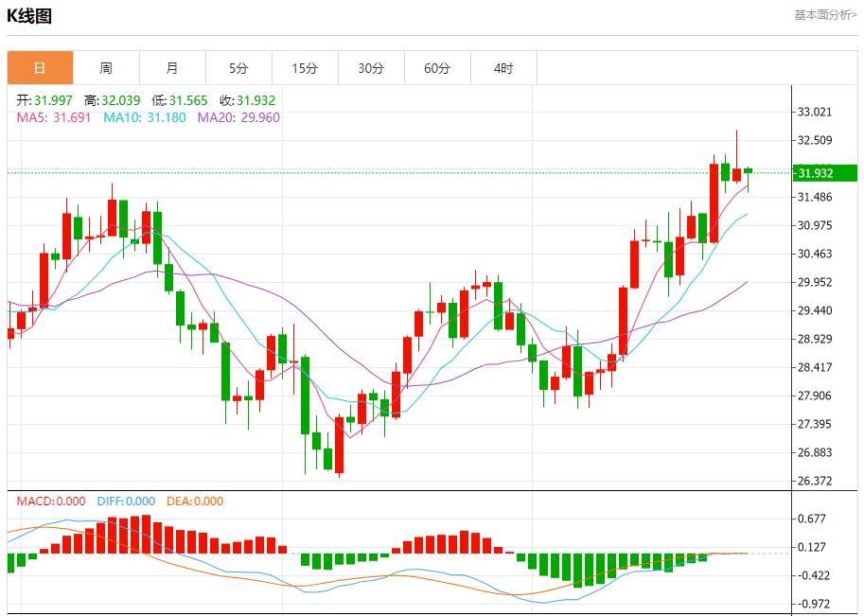Select the DEA value label
864x616 pixels.
click(195, 502)
